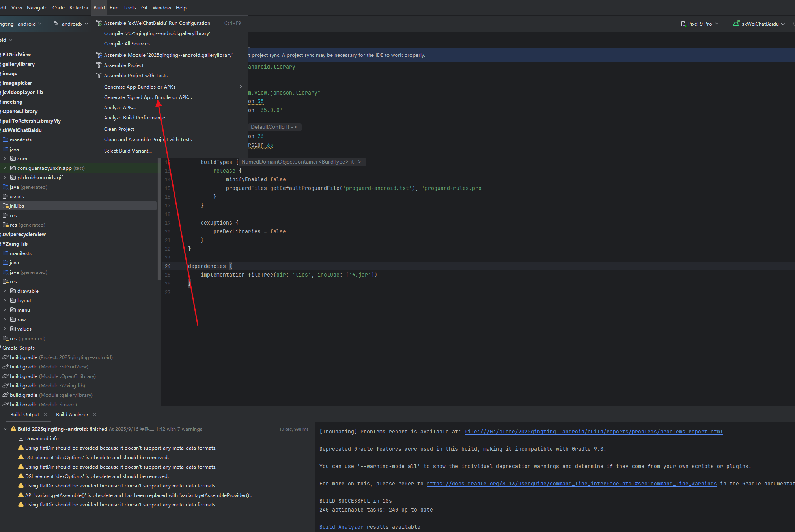
Task: Open the Build menu
Action: point(99,7)
